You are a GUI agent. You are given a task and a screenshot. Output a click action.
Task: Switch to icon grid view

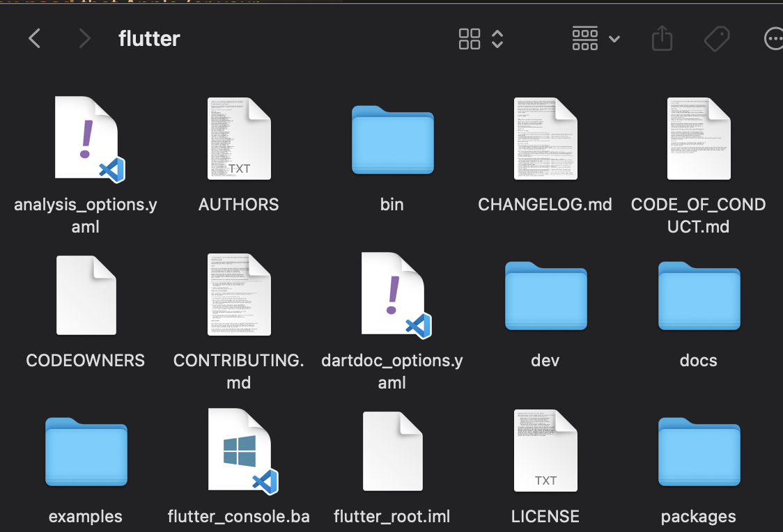point(470,39)
